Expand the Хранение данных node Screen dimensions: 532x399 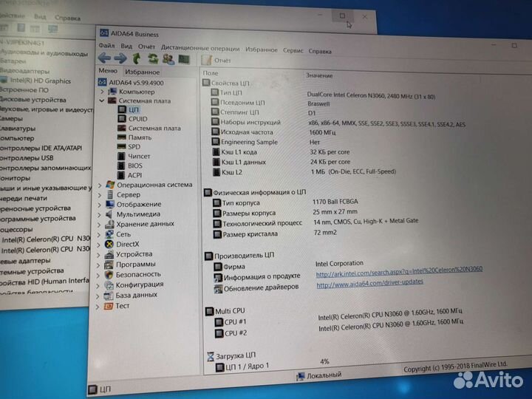(x=99, y=225)
